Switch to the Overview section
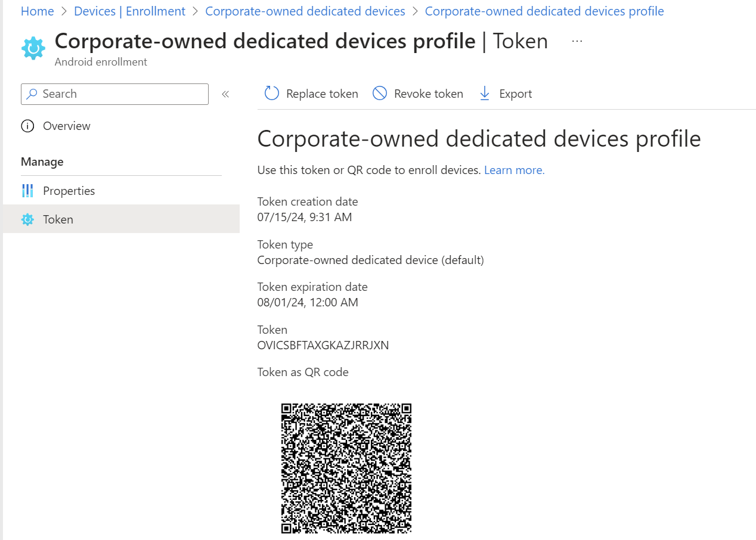Image resolution: width=756 pixels, height=540 pixels. point(66,126)
